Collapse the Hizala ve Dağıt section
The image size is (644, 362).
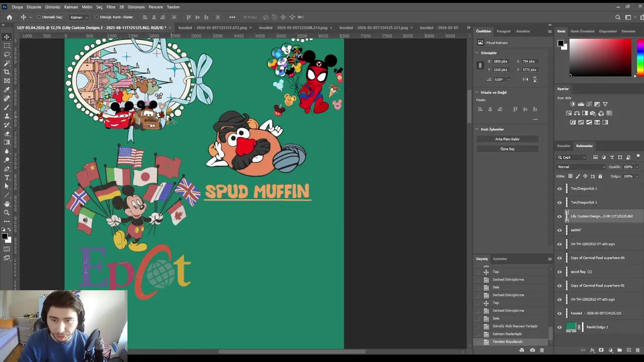tap(477, 93)
